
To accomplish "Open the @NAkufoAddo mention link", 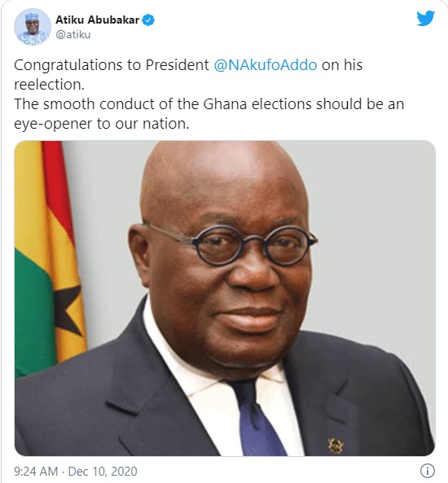I will (x=266, y=65).
